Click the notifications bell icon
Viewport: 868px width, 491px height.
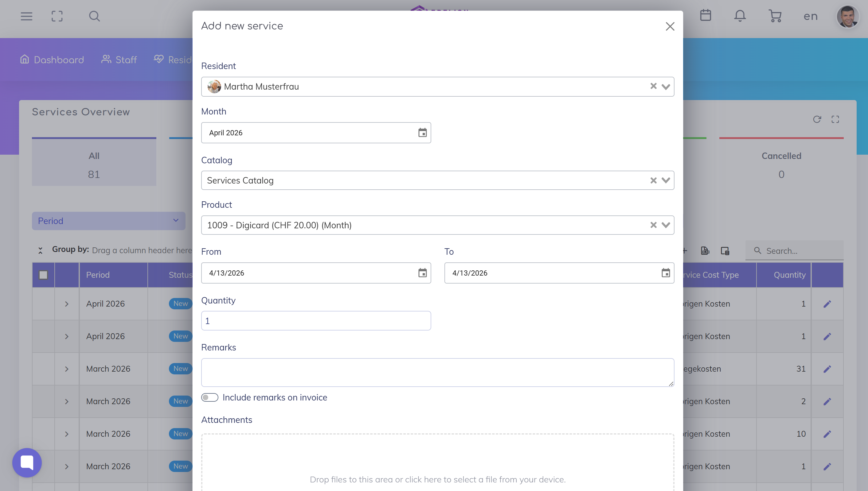740,16
